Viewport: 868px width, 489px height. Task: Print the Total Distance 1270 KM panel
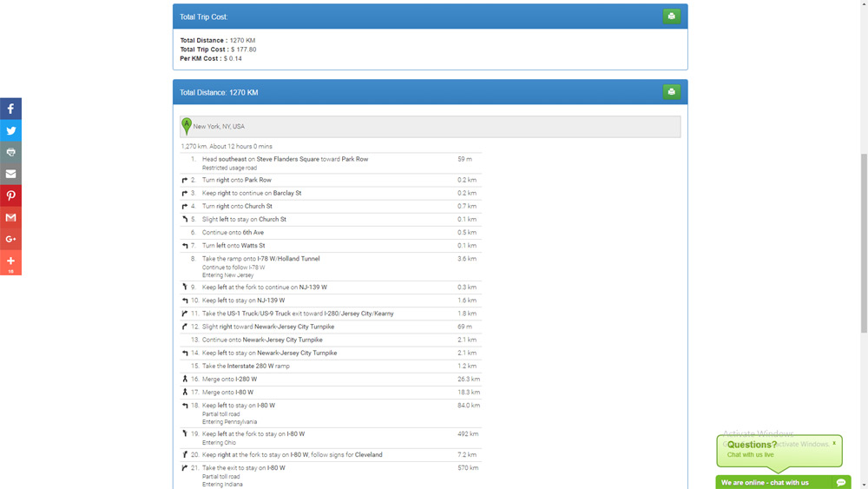point(672,92)
